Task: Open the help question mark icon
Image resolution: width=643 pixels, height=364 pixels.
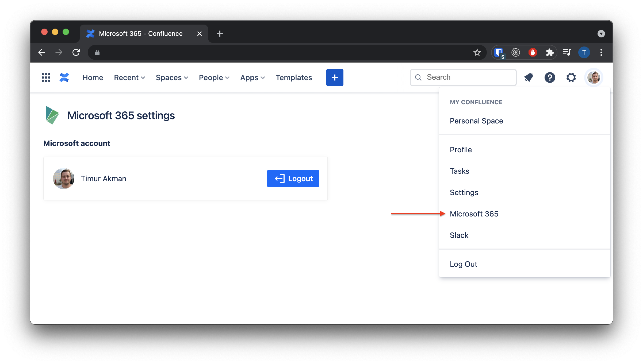Action: tap(550, 78)
